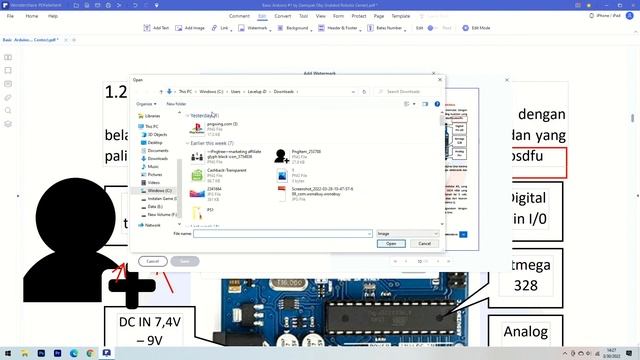Viewport: 640px width, 360px height.
Task: Click the email icon in title bar
Action: 98,5
